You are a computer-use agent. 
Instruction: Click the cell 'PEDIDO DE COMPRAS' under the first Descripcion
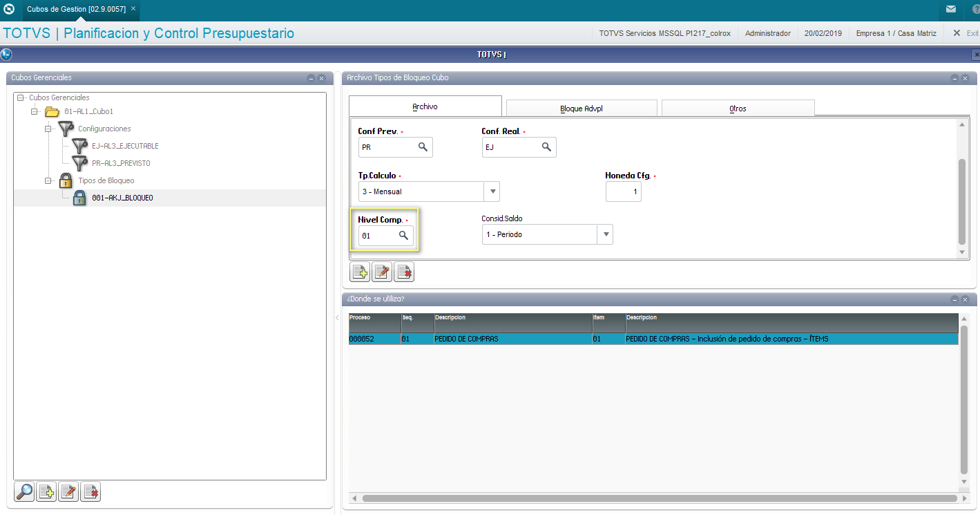tap(513, 339)
